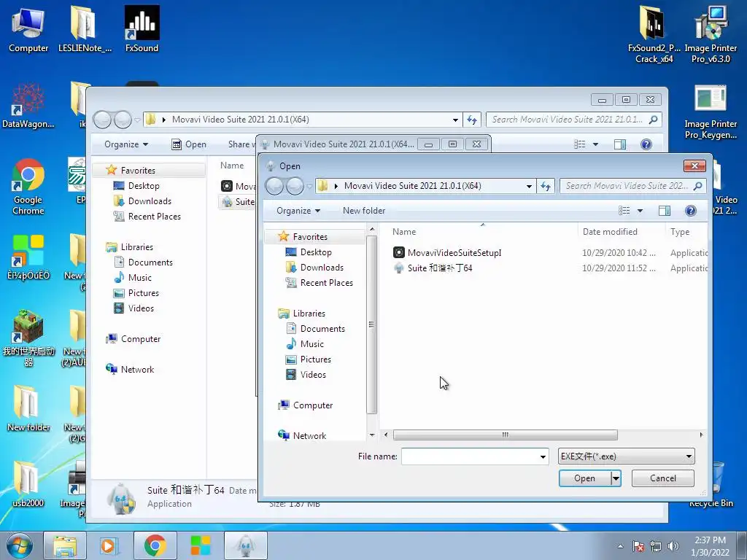This screenshot has height=560, width=747.
Task: Expand address bar history dropdown in Open dialog
Action: 529,186
